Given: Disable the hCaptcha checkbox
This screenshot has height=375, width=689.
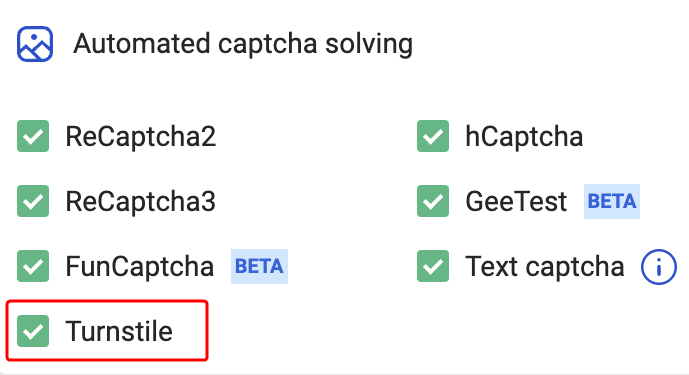Looking at the screenshot, I should [433, 136].
